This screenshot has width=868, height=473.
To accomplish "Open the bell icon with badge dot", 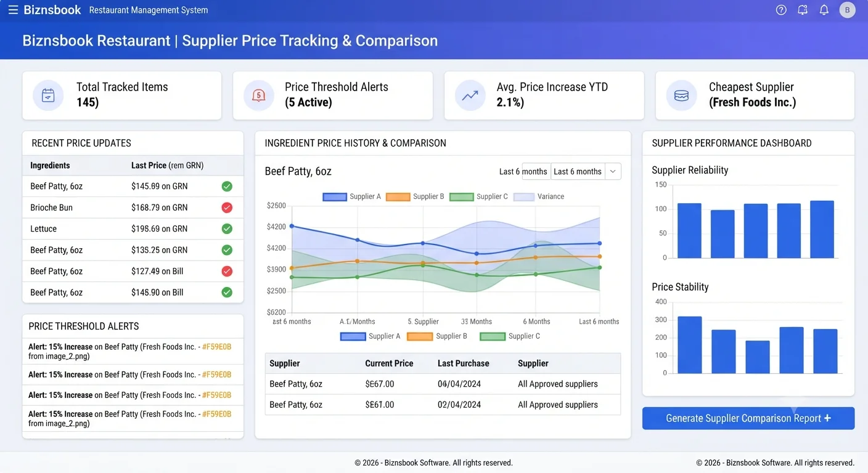I will click(803, 10).
